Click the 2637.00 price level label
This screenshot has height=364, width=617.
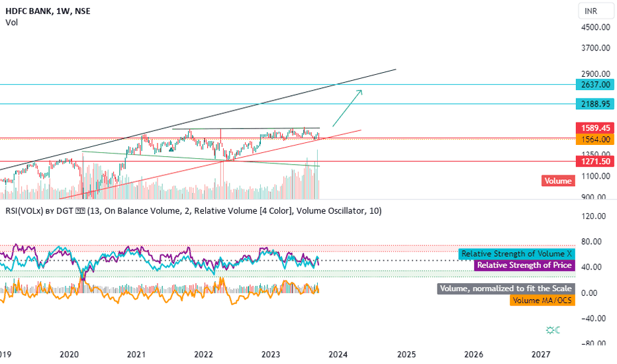click(x=594, y=85)
